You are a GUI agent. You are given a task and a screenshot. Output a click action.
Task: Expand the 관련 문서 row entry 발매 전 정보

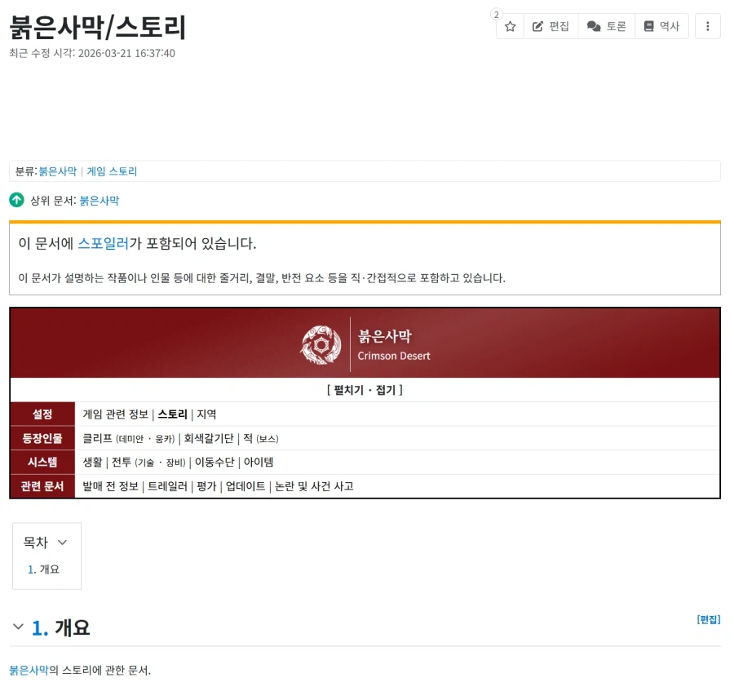coord(108,485)
